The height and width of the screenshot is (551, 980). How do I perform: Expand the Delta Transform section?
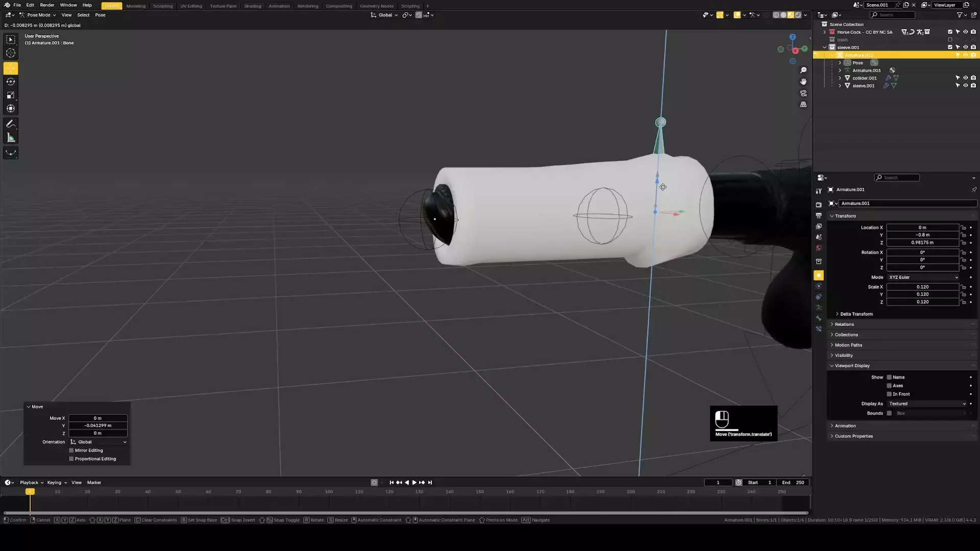tap(856, 314)
